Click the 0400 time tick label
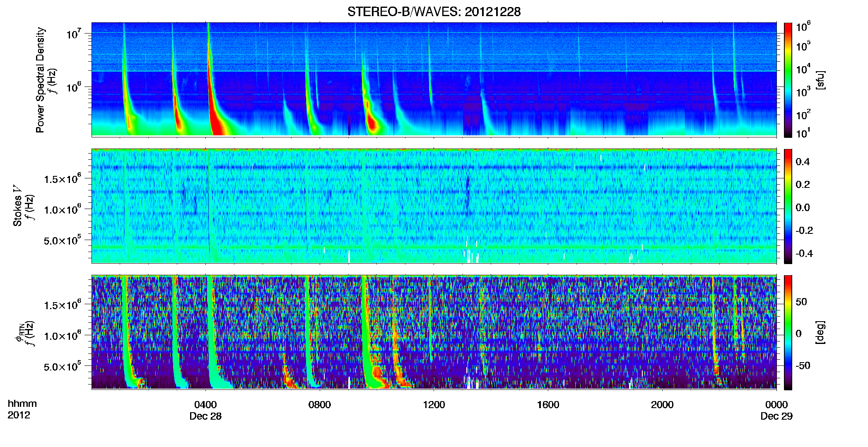 pos(205,405)
